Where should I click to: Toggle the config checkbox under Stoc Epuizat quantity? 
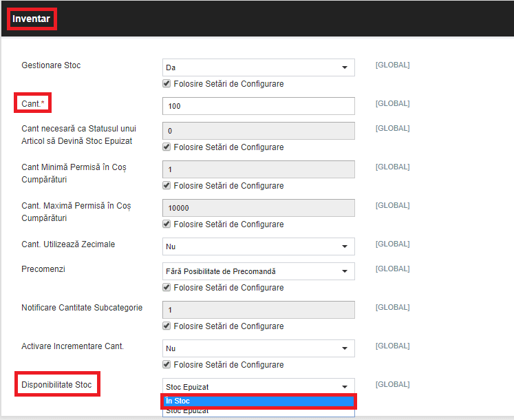pos(167,147)
